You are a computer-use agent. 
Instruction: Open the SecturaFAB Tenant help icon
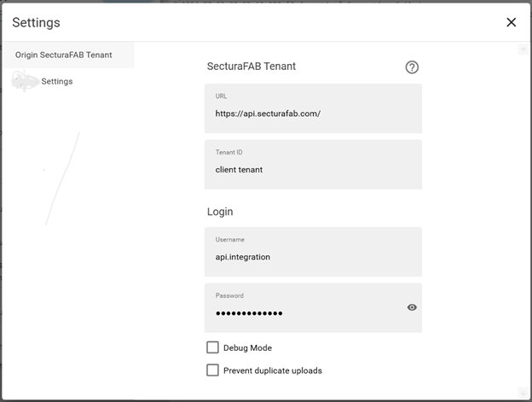412,67
